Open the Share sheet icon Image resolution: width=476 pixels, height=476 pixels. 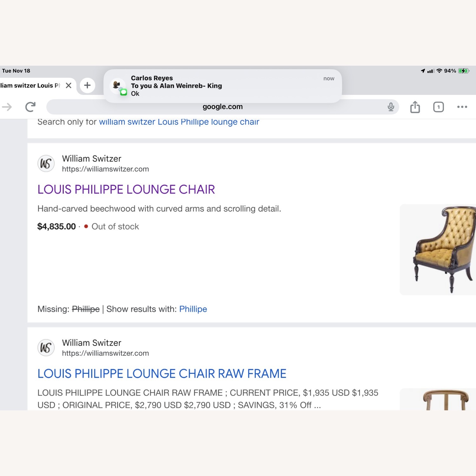click(x=415, y=107)
